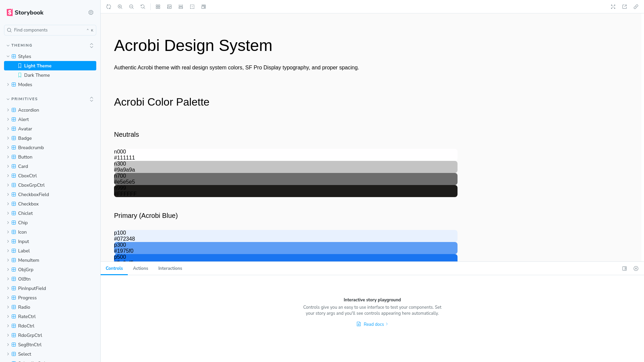This screenshot has width=644, height=362.
Task: Toggle the outline tool icon
Action: (x=192, y=7)
